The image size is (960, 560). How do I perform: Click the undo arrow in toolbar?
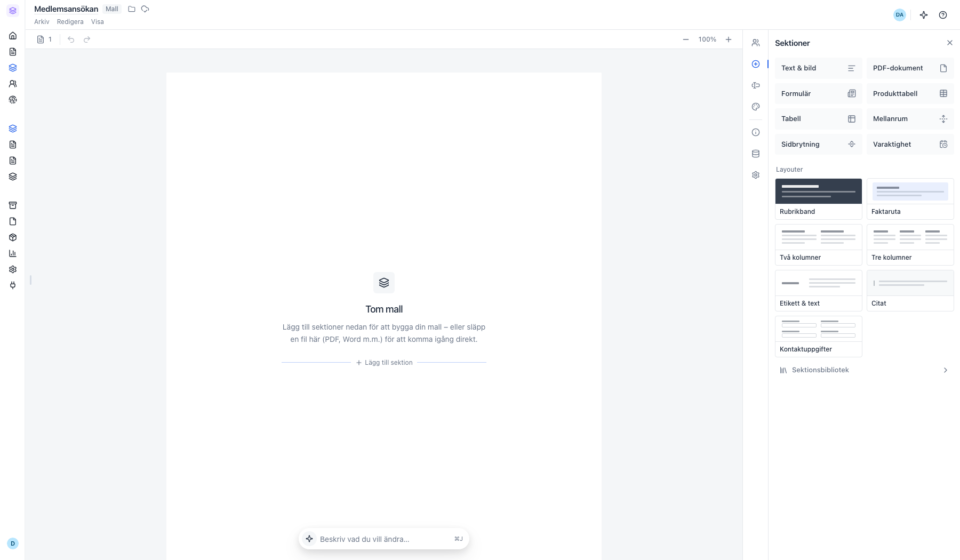71,39
